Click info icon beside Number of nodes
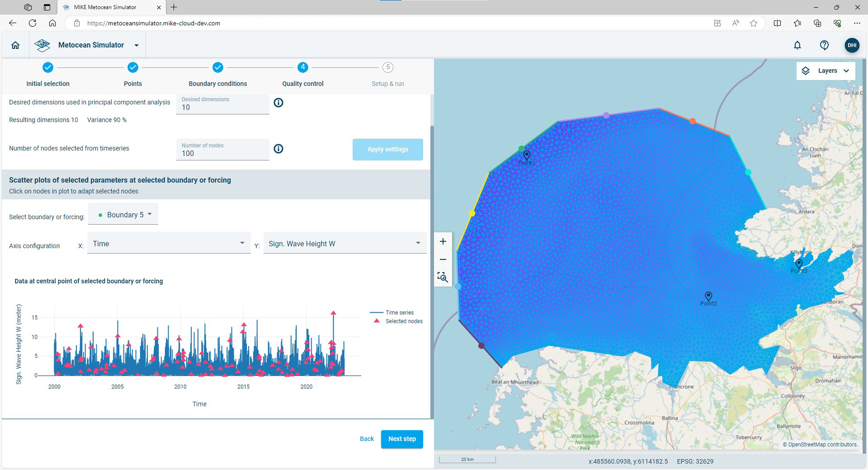 278,149
